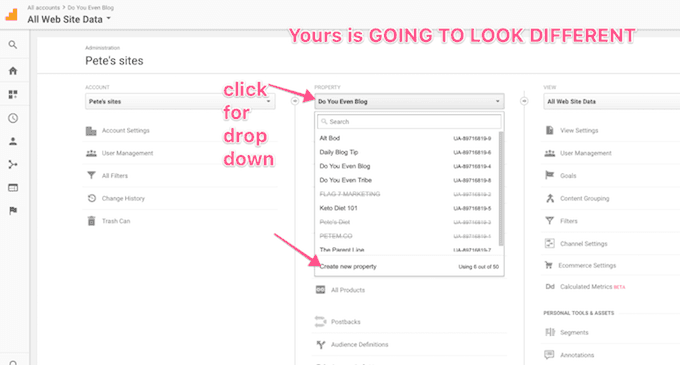The width and height of the screenshot is (680, 365).
Task: Click the property list scrollbar
Action: [501, 189]
